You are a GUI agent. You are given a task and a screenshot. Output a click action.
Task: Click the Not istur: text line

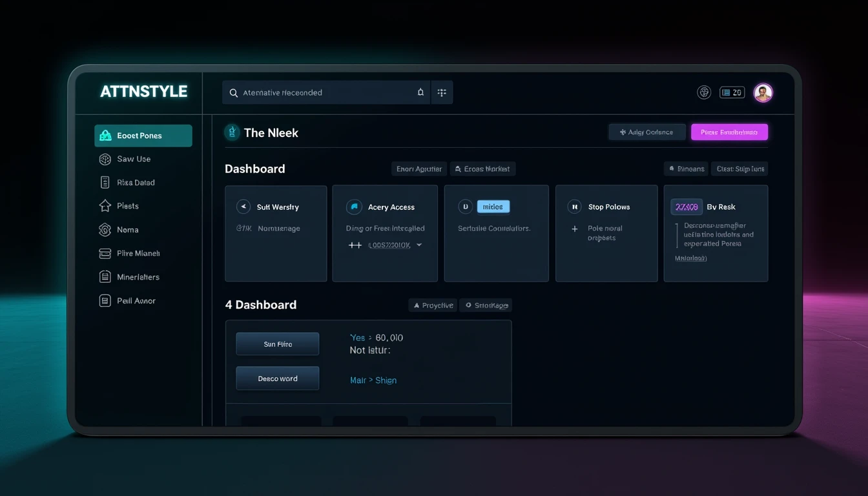click(370, 350)
